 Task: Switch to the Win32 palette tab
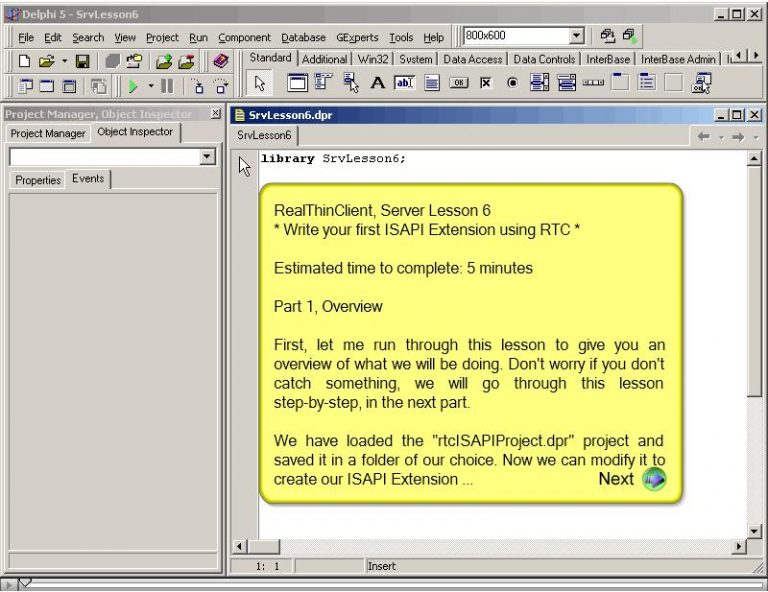(x=373, y=59)
